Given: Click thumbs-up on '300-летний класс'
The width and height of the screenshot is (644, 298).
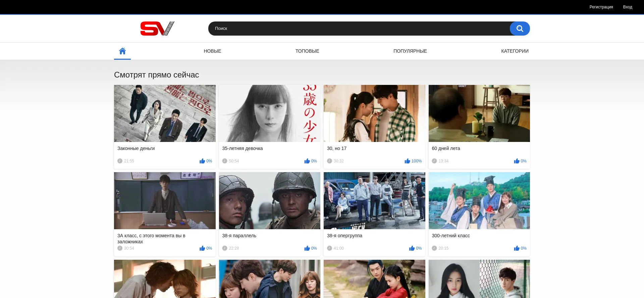Looking at the screenshot, I should pyautogui.click(x=517, y=248).
